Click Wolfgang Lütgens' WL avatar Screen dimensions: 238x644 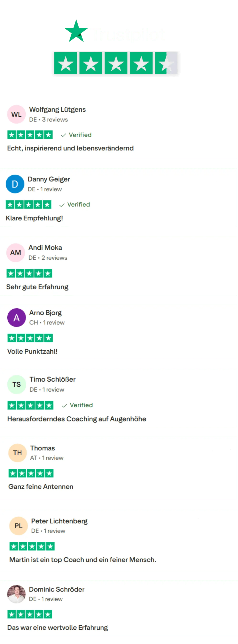(x=16, y=114)
